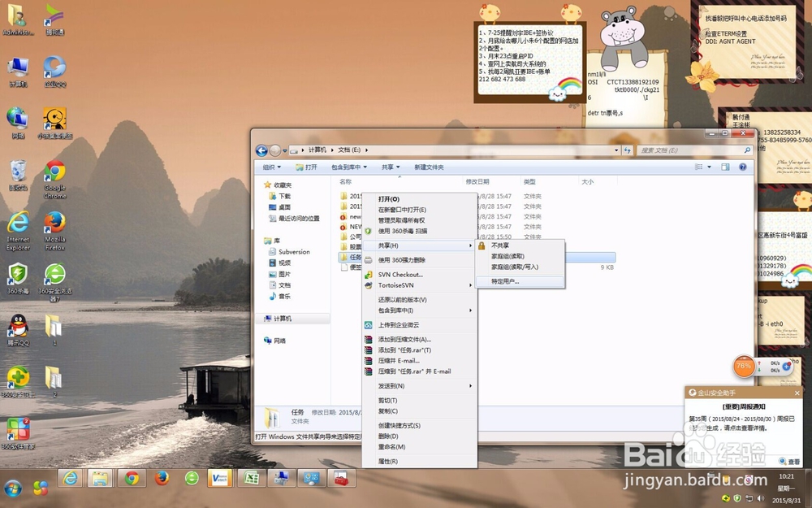This screenshot has width=812, height=508.
Task: Click the volume speaker tray icon
Action: 760,498
